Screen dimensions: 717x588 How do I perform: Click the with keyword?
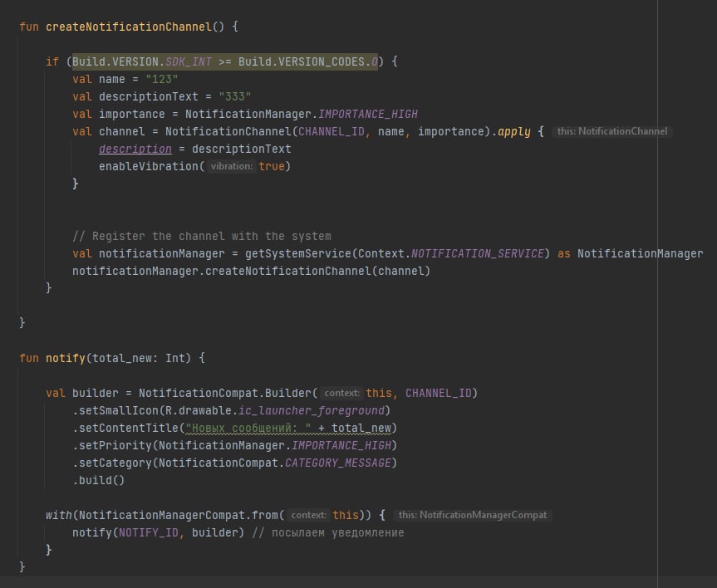tap(58, 515)
